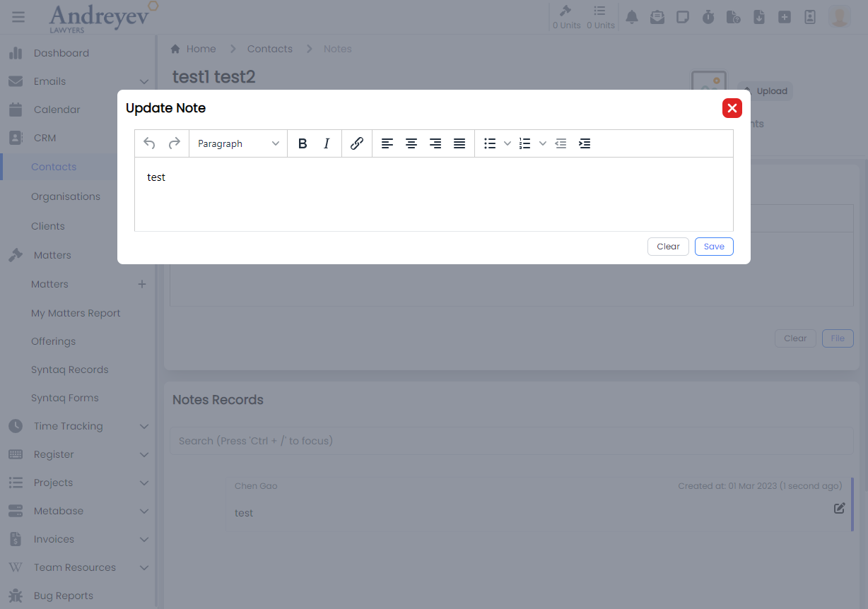Justify the note text
868x609 pixels.
tap(459, 143)
